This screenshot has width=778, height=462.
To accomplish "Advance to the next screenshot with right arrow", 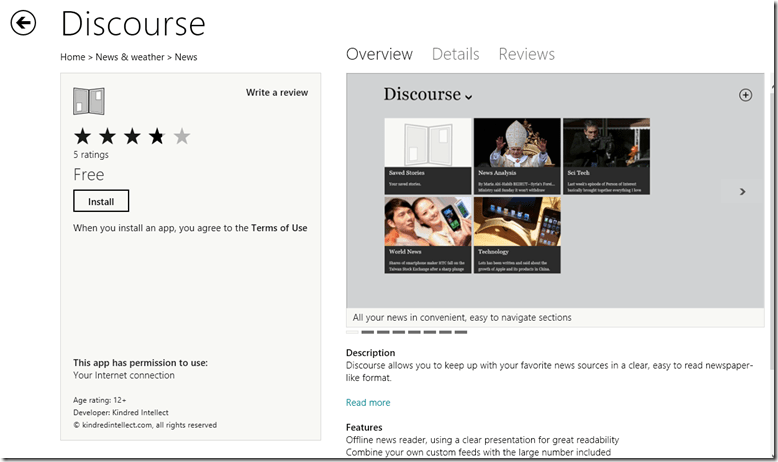I will click(742, 191).
